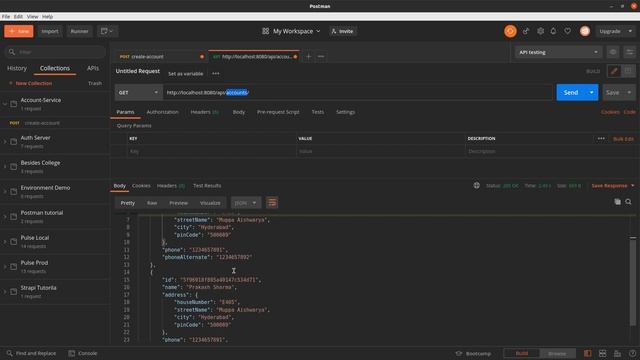Open the My Workspace dropdown
The height and width of the screenshot is (360, 640).
pos(291,31)
